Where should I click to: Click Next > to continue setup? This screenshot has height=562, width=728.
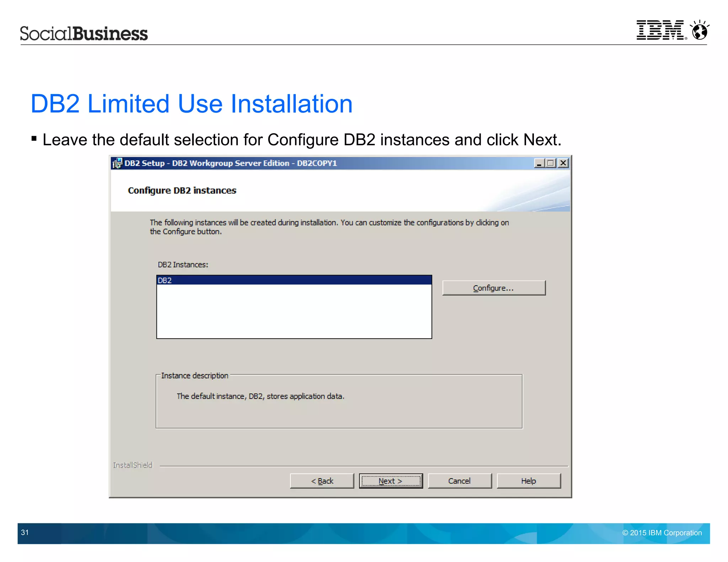pyautogui.click(x=391, y=481)
